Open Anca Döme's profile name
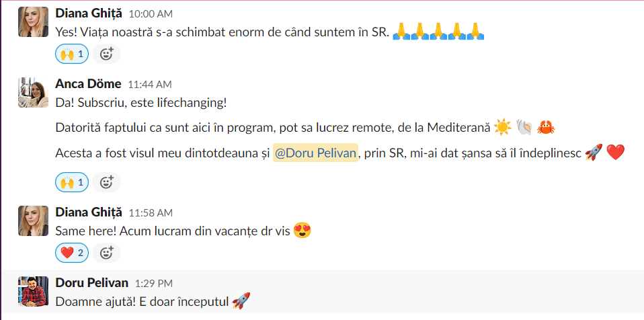This screenshot has height=320, width=644. 88,84
